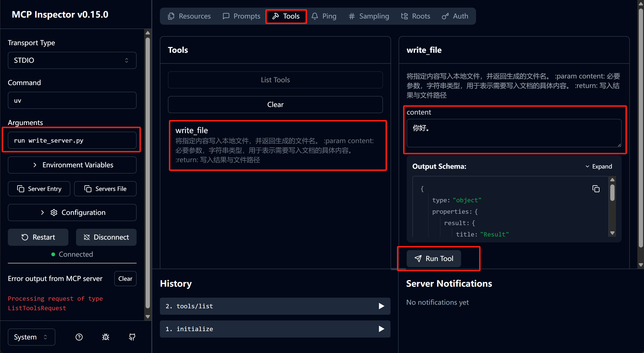Switch to the Sampling tab
644x353 pixels.
[369, 16]
